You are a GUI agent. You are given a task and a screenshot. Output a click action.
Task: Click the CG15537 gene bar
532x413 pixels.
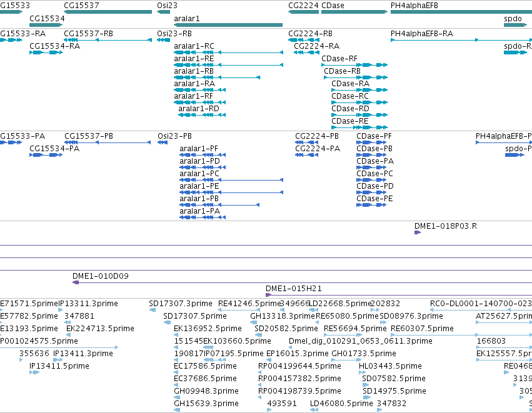108,12
